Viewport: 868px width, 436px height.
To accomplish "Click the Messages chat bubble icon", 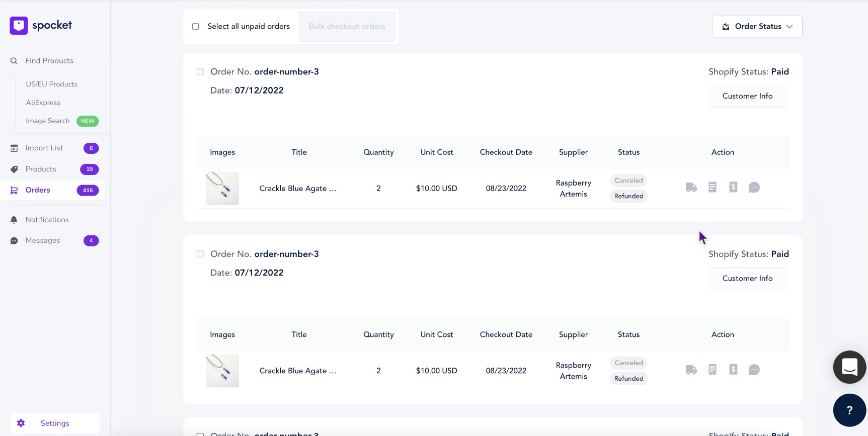I will point(14,241).
